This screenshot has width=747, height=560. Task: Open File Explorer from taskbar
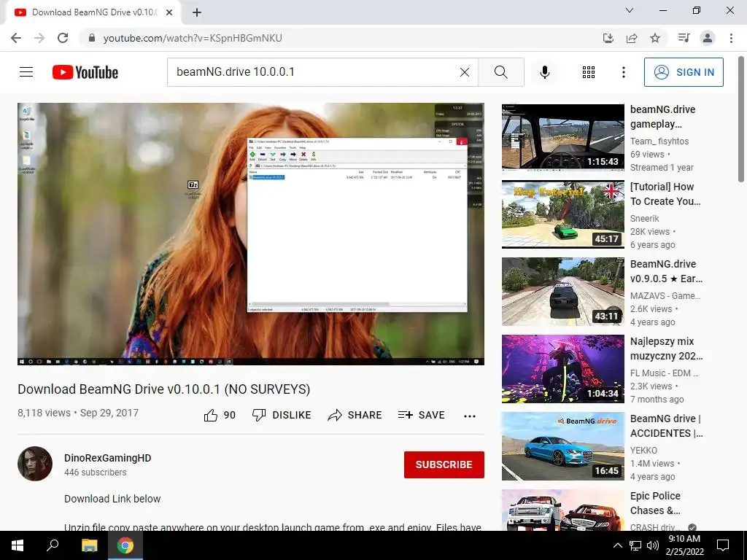89,545
